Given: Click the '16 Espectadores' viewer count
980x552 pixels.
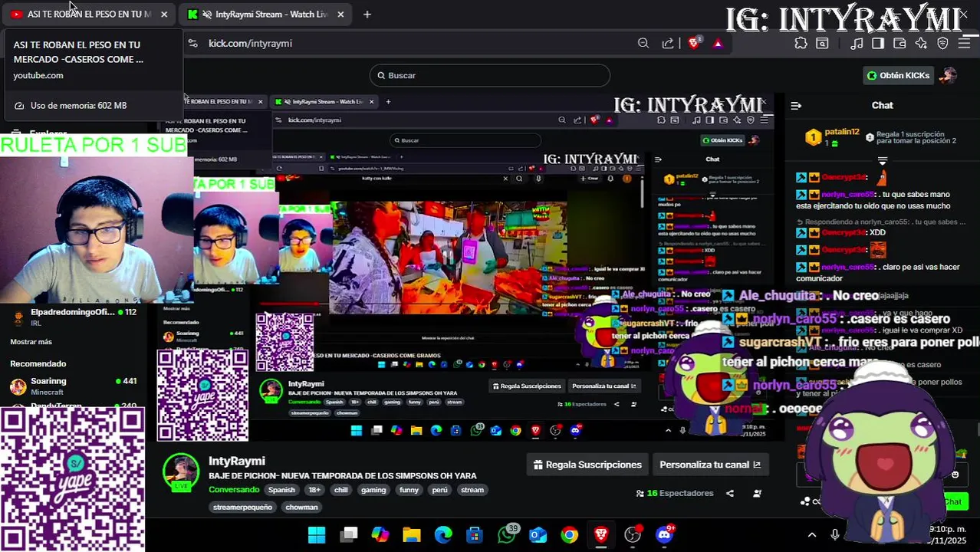Looking at the screenshot, I should pyautogui.click(x=675, y=493).
